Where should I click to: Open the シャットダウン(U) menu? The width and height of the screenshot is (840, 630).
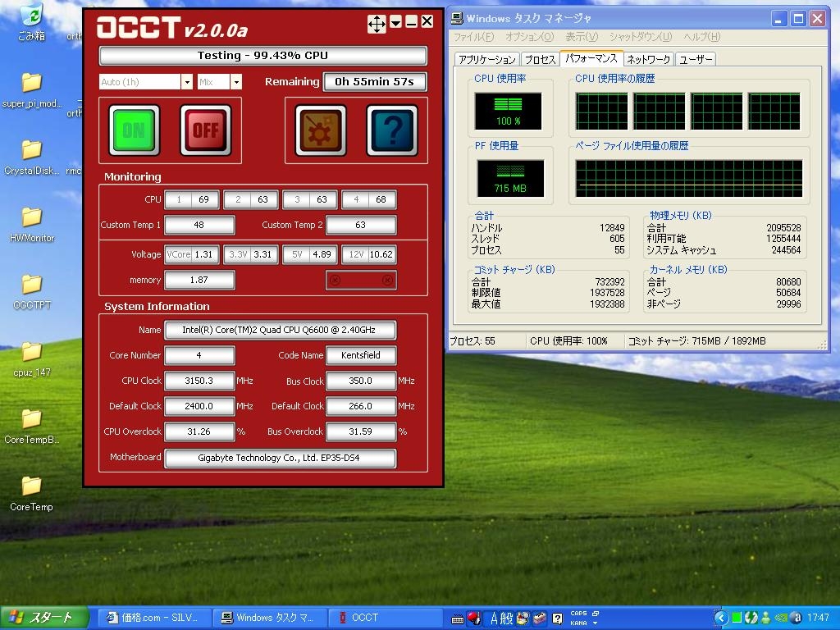point(640,36)
